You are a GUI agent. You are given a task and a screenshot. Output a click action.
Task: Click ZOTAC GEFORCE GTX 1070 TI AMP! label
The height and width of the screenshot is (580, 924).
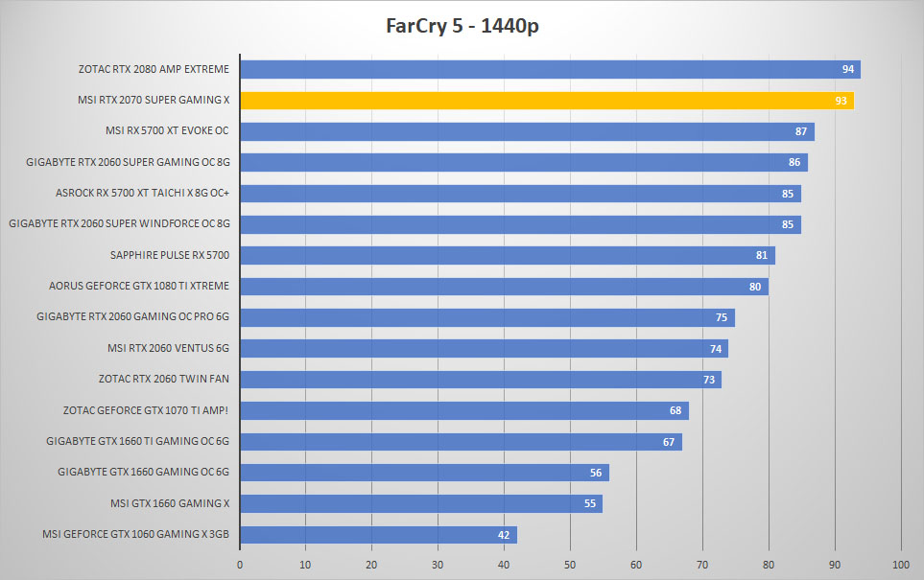click(146, 410)
